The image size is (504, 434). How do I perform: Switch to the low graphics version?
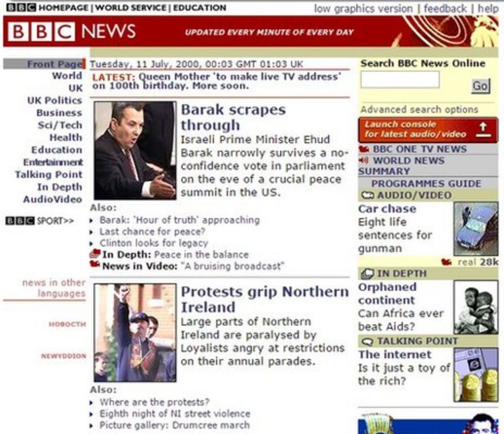[x=362, y=8]
